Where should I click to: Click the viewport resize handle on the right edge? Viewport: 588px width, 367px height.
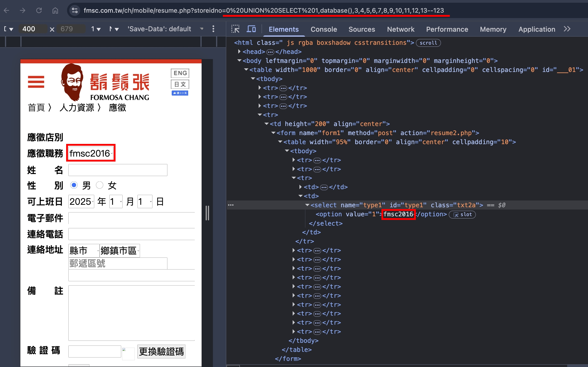pyautogui.click(x=207, y=213)
